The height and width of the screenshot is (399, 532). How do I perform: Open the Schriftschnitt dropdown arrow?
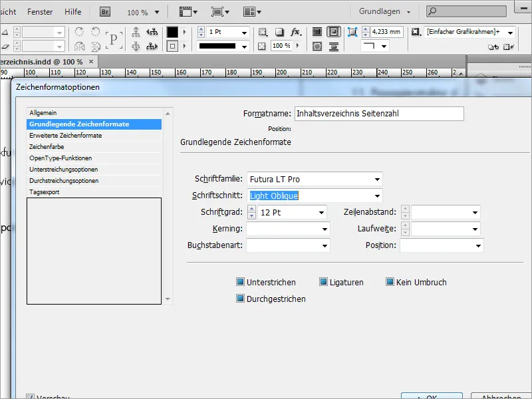(377, 196)
